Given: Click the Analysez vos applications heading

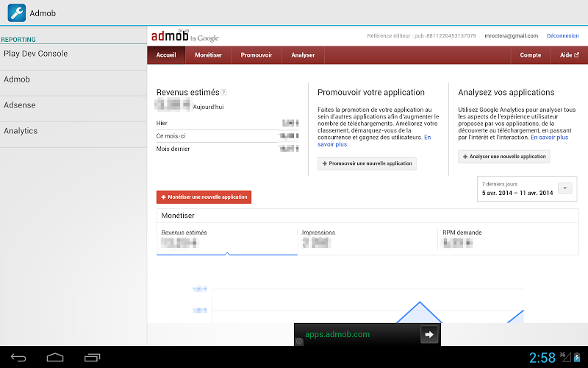Looking at the screenshot, I should click(x=506, y=93).
